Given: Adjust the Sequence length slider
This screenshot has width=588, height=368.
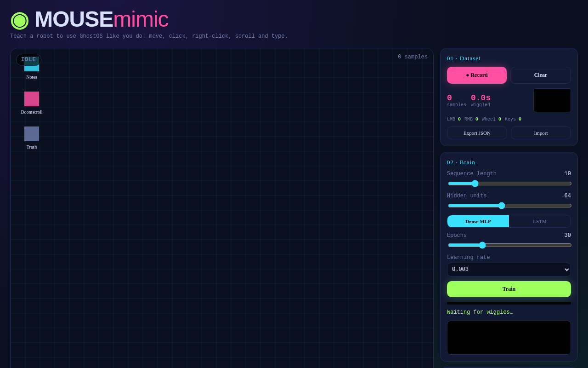Looking at the screenshot, I should pyautogui.click(x=510, y=184).
